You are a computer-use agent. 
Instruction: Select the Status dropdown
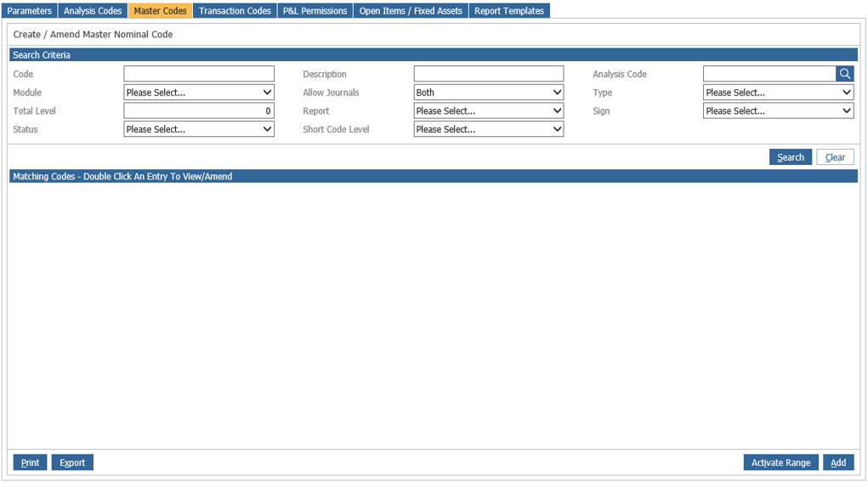point(199,130)
